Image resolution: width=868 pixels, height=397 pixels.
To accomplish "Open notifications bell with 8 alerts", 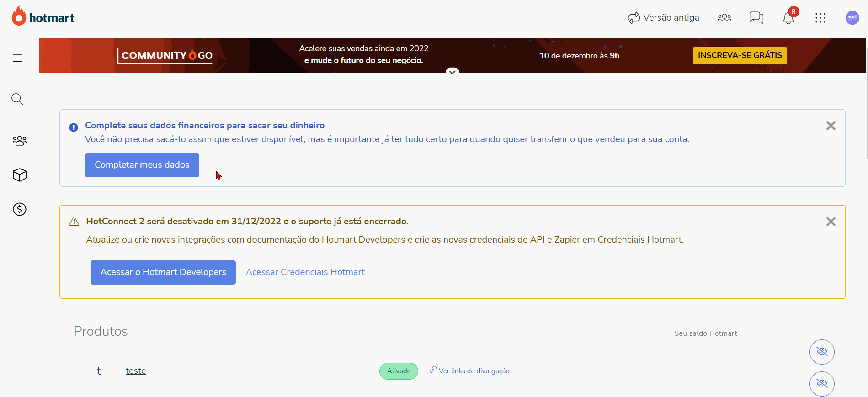I will pos(789,17).
